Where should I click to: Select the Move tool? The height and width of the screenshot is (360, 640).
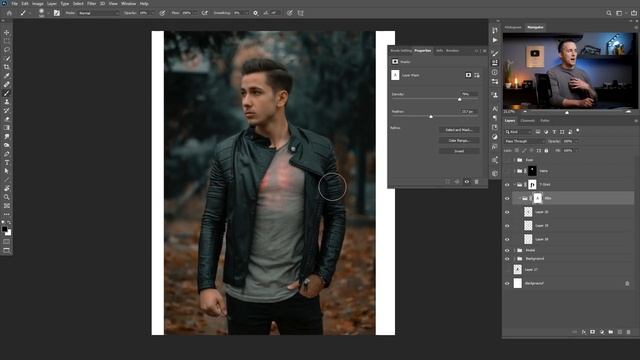[x=7, y=32]
